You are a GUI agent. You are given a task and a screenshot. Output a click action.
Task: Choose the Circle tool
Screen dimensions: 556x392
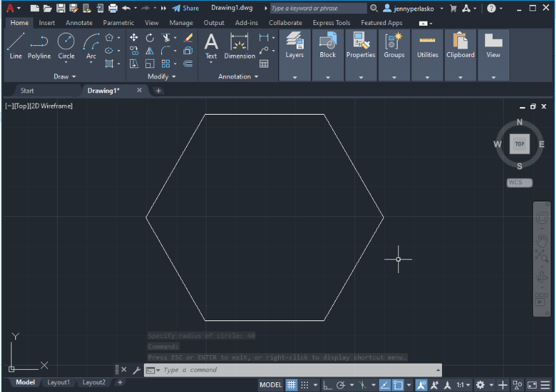(x=66, y=46)
